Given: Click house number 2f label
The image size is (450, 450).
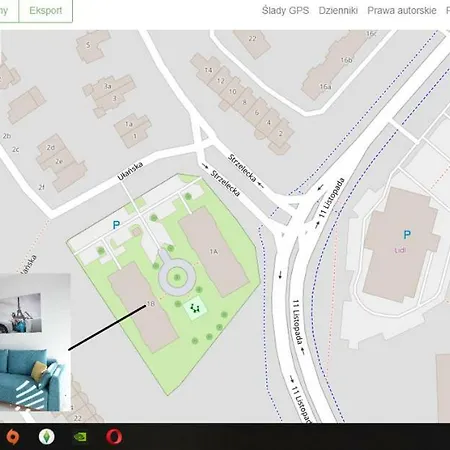Looking at the screenshot, I should point(41,188).
